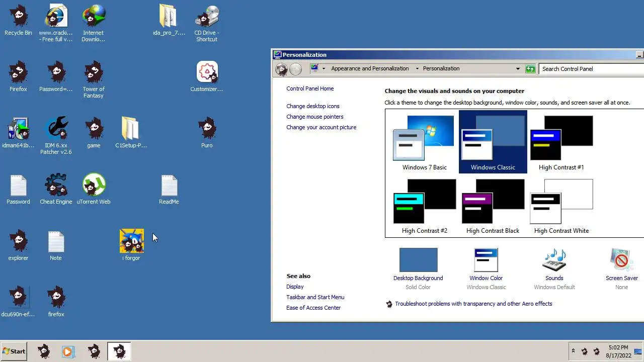Select the High Contrast #2 theme
Image resolution: width=644 pixels, height=362 pixels.
tap(425, 206)
